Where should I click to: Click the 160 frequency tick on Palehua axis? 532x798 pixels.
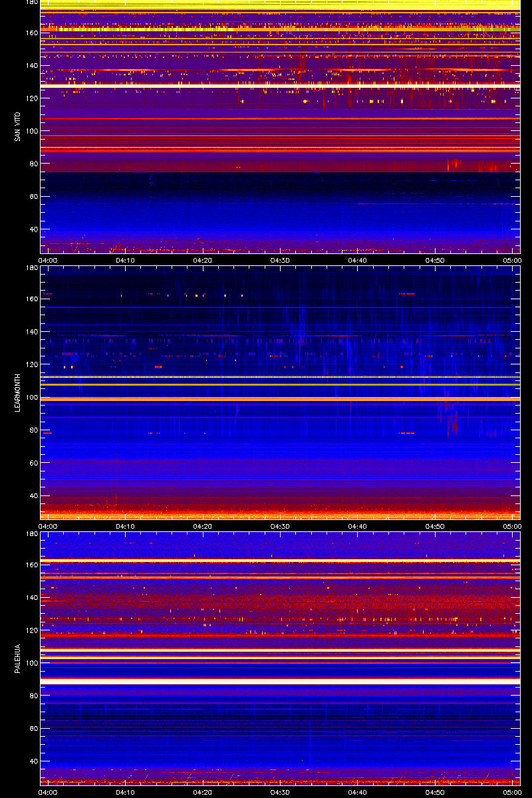[x=31, y=565]
